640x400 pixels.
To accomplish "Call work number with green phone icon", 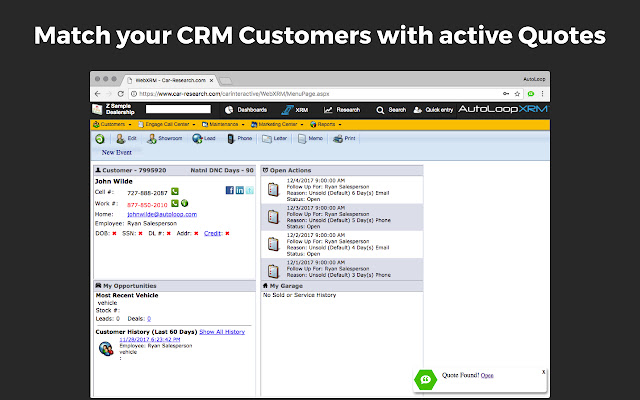I will point(175,203).
